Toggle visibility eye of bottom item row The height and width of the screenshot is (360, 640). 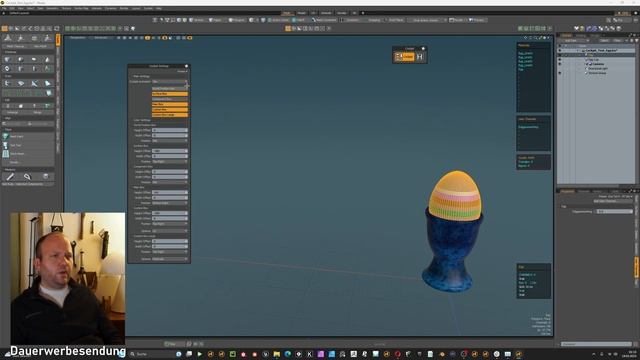pos(560,73)
